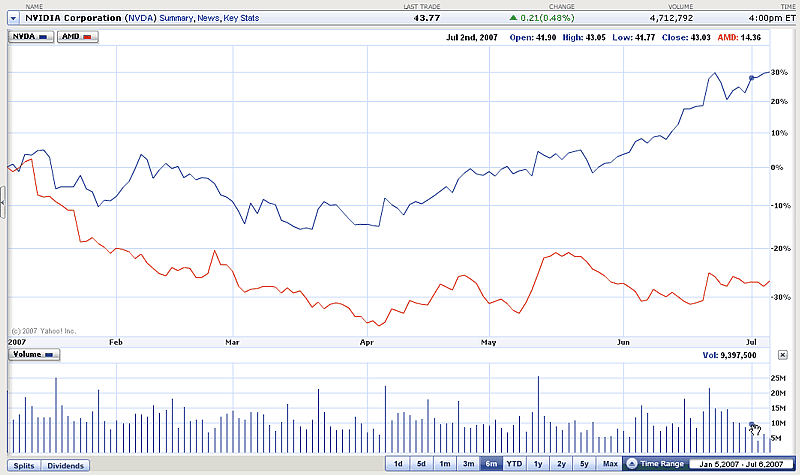Expand the collapsed left side panel handle
The height and width of the screenshot is (475, 800).
click(x=3, y=203)
